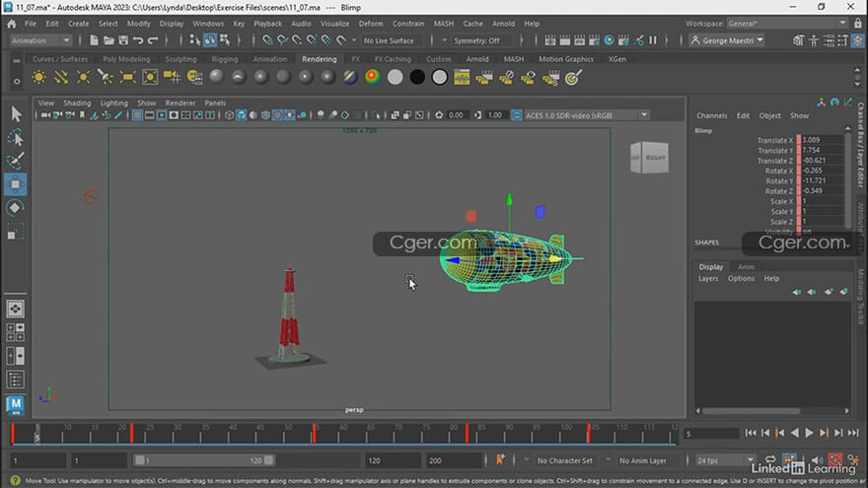Select the arrow Select tool
This screenshot has height=488, width=868.
(16, 114)
